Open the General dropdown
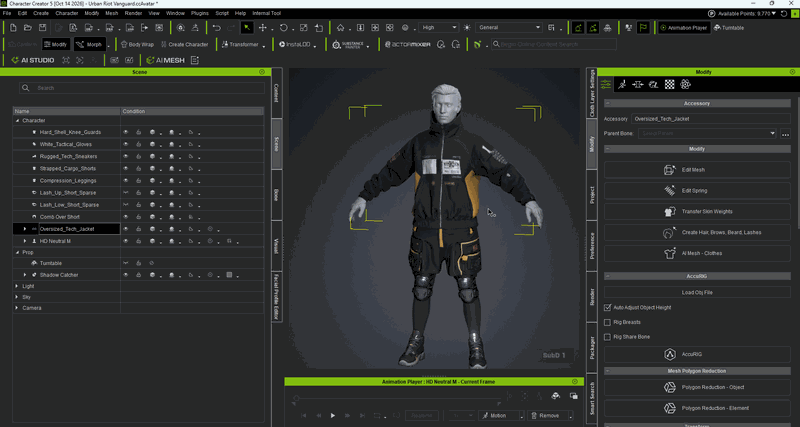800x427 pixels. pos(508,28)
